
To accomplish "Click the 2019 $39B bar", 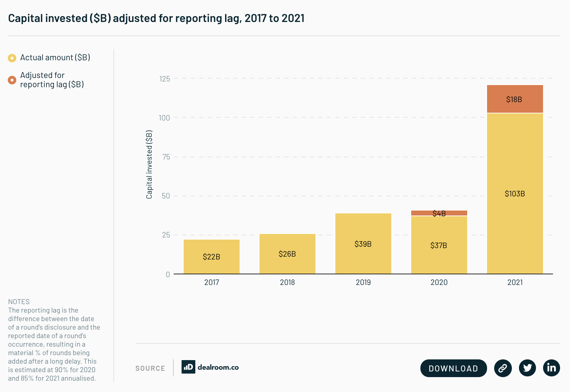I will 363,243.
